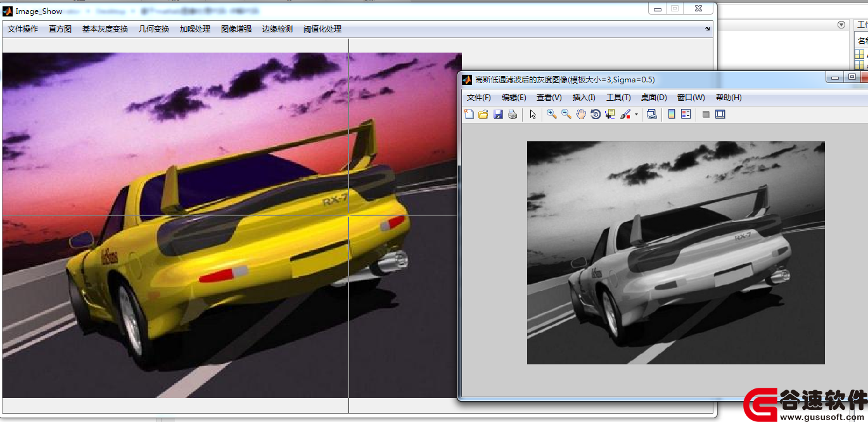Click the grayscale filtered car image
Viewport: 868px width, 422px height.
tap(676, 253)
